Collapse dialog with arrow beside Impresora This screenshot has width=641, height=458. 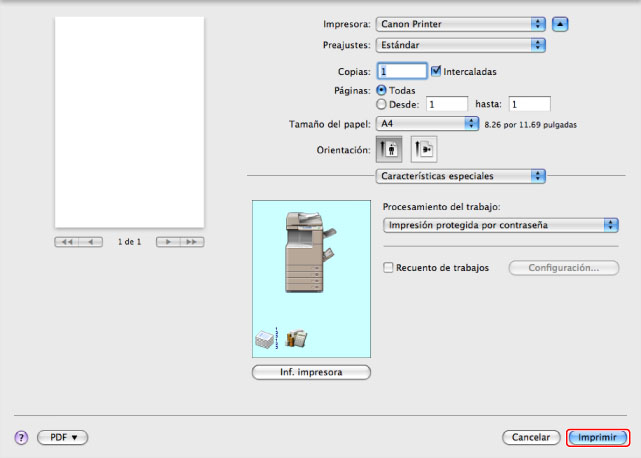562,22
